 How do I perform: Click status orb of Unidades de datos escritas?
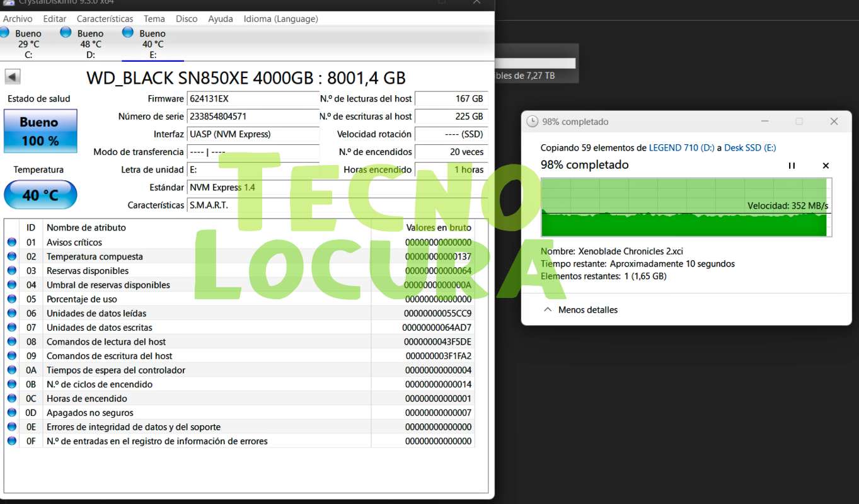12,328
